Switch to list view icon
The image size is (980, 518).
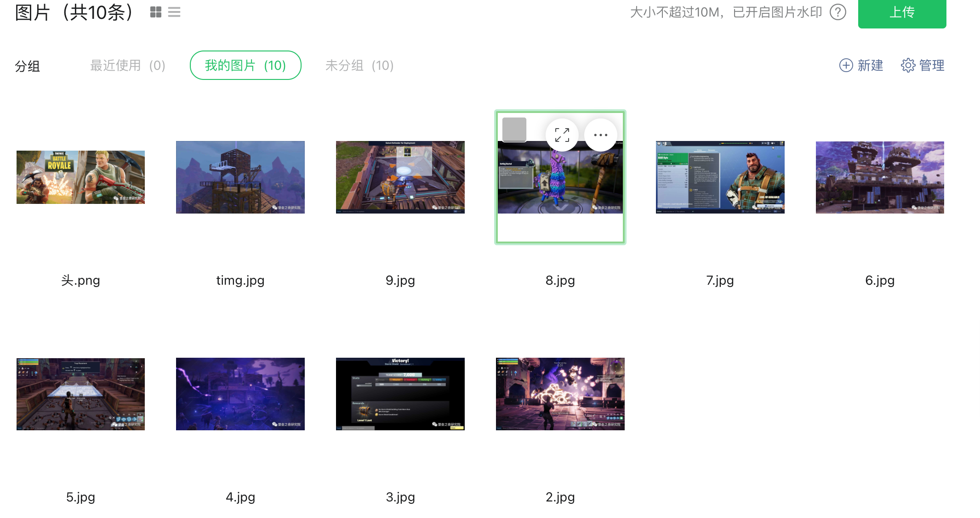point(174,12)
